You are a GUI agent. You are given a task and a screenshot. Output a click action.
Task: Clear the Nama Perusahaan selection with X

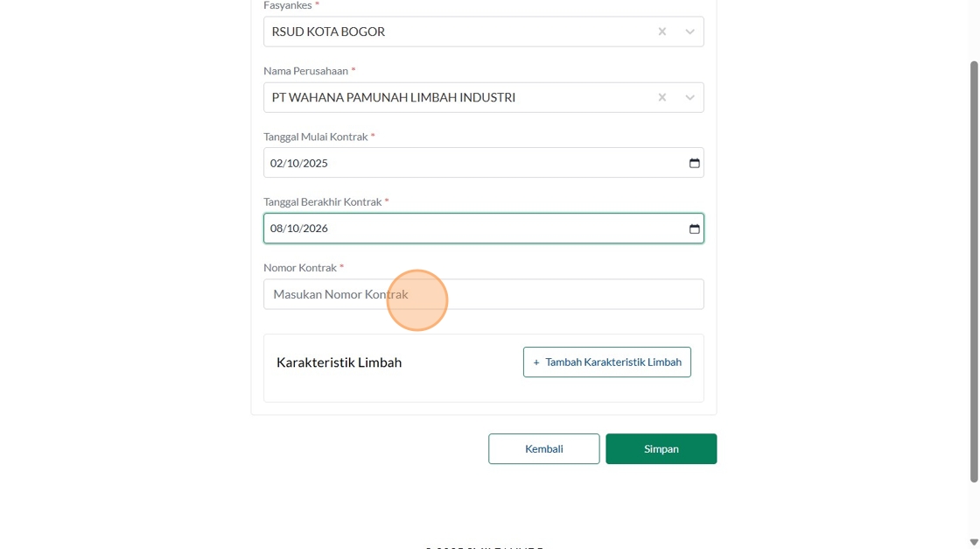(x=662, y=97)
